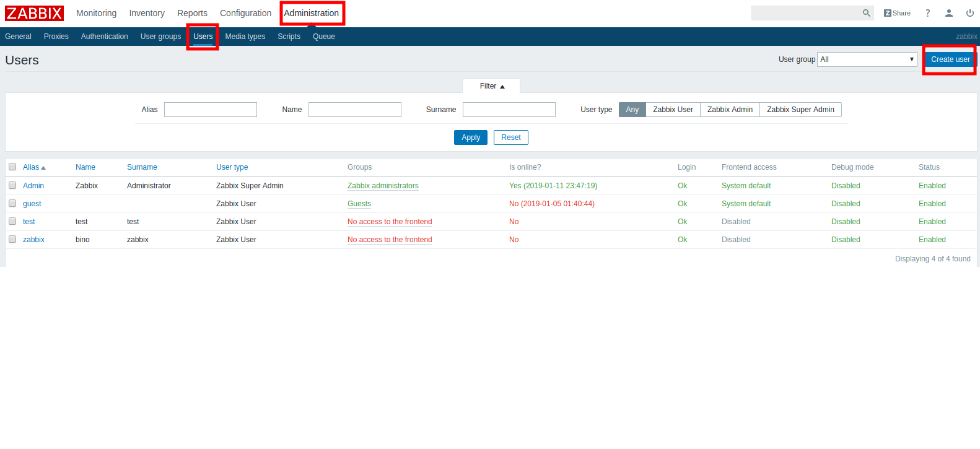Sort users by Surname column
Image resolution: width=980 pixels, height=449 pixels.
tap(142, 167)
